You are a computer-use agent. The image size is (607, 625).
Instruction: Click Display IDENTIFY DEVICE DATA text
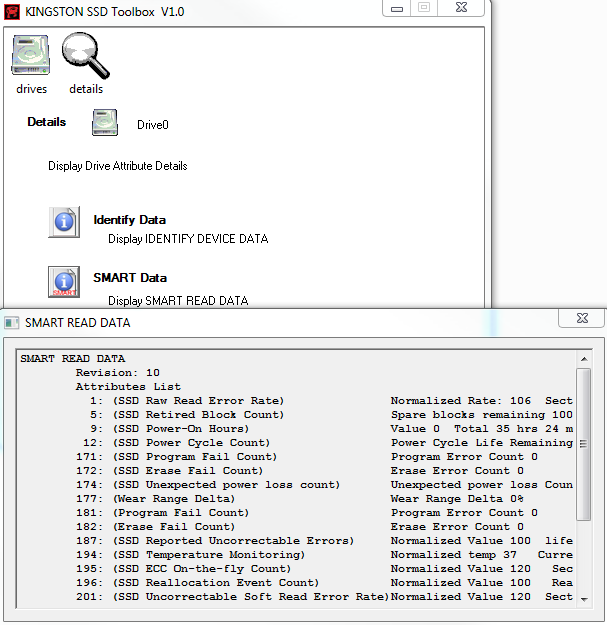tap(188, 239)
